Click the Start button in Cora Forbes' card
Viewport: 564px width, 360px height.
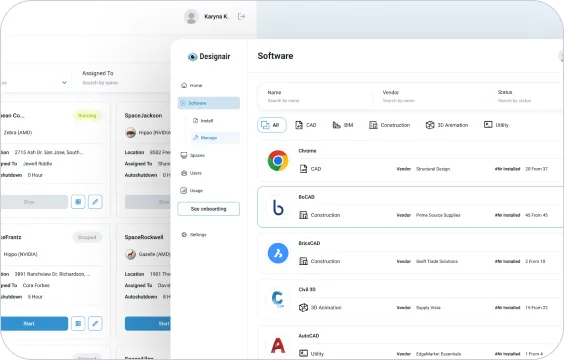pyautogui.click(x=34, y=324)
